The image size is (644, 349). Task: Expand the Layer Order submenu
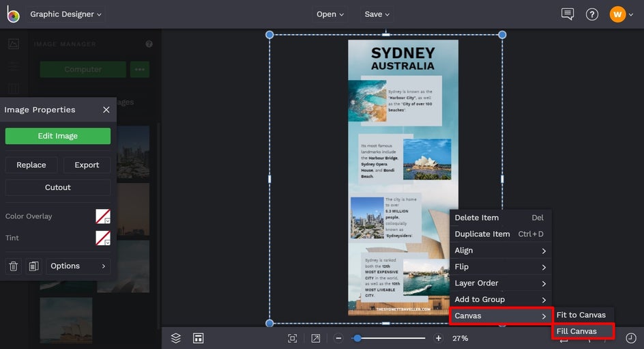500,283
